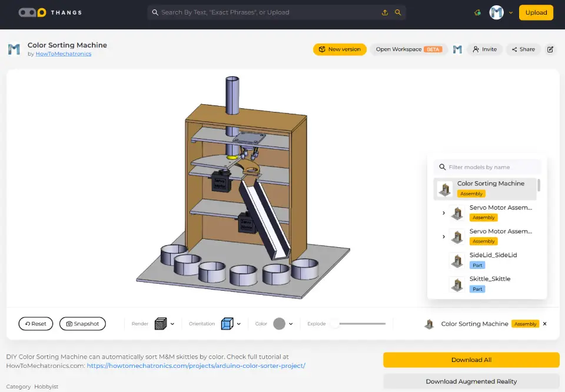Click the user avatar in header
This screenshot has height=392, width=565.
[x=497, y=12]
